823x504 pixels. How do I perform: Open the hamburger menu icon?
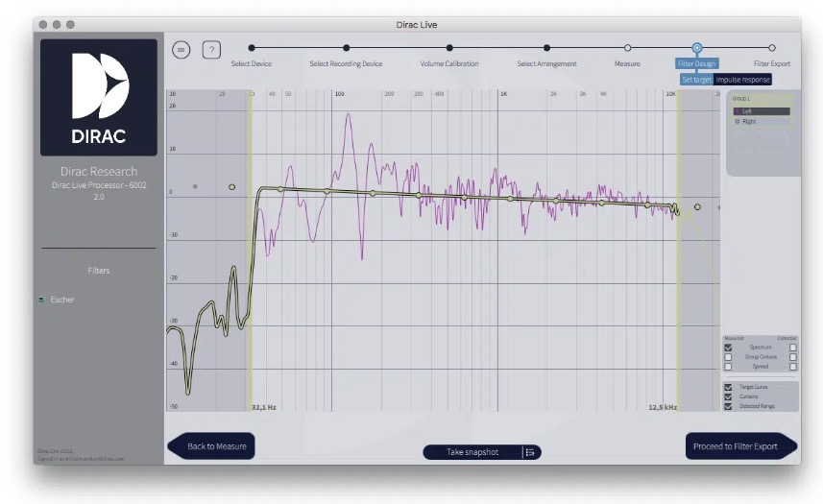pos(182,50)
